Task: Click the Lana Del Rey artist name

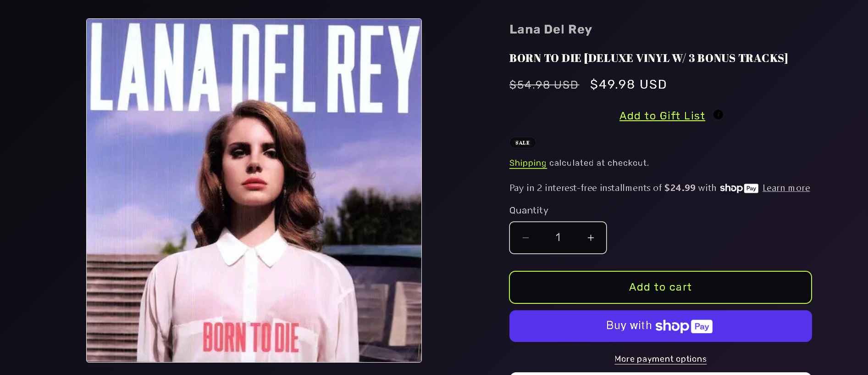Action: (551, 29)
